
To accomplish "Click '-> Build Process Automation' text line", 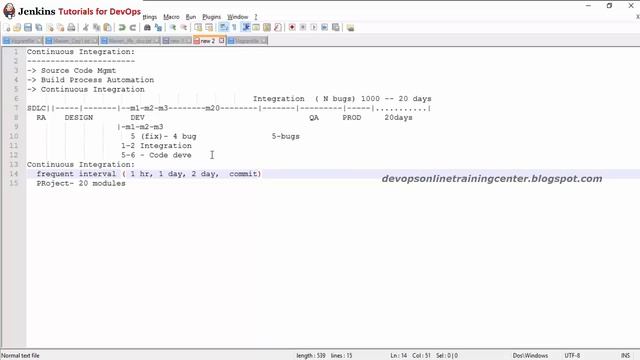I will (91, 80).
